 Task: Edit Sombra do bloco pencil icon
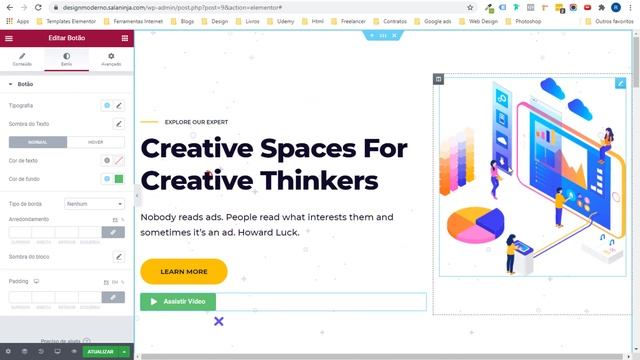tap(119, 257)
